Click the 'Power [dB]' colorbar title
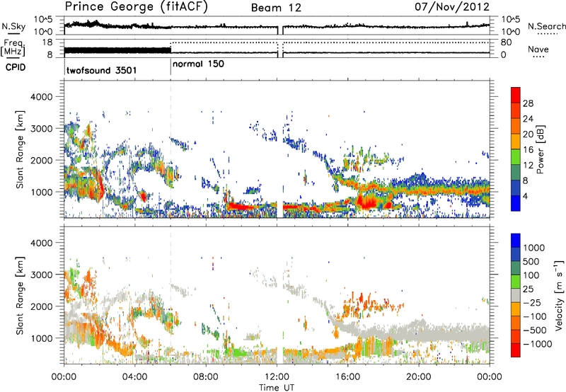This screenshot has width=566, height=392. [x=540, y=149]
